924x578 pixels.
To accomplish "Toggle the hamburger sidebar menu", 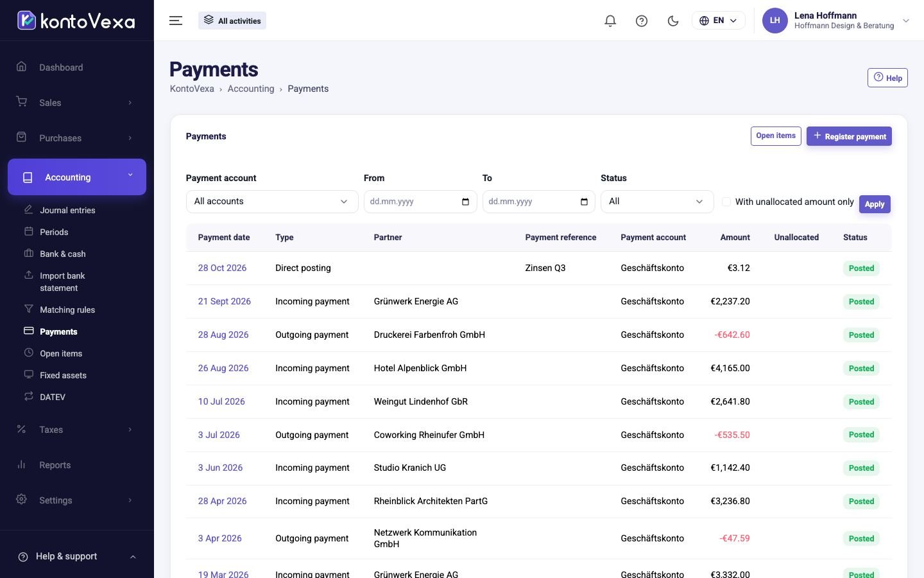I will pos(176,21).
